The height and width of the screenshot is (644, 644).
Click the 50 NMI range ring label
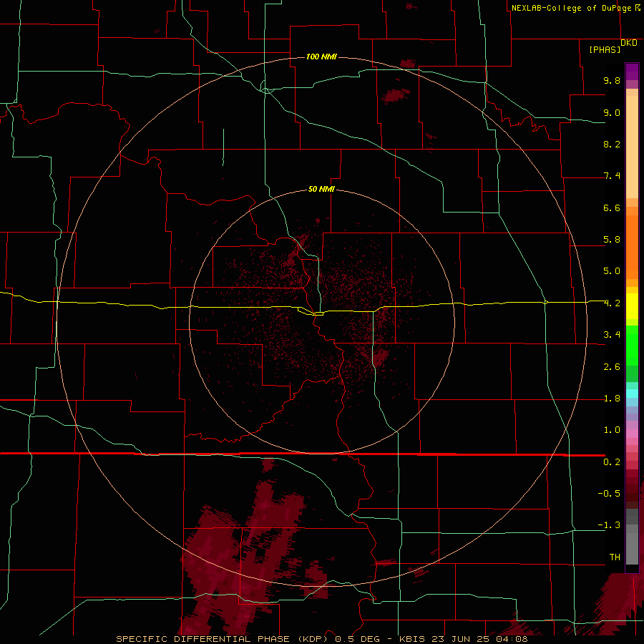(x=321, y=189)
